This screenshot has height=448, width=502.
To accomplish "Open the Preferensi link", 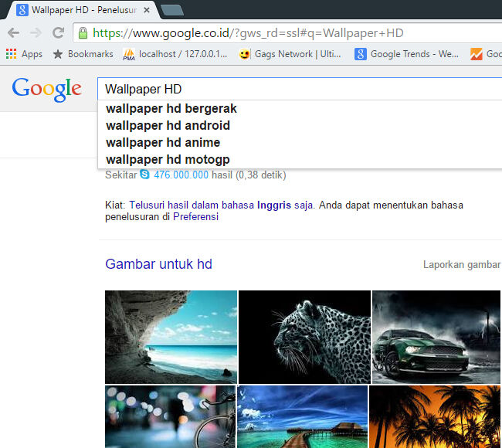I will [195, 217].
